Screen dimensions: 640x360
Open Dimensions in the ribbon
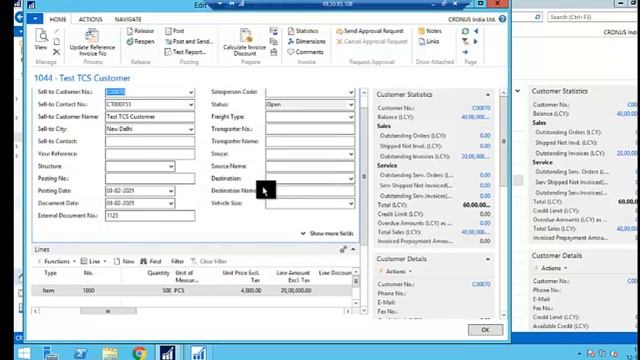(307, 42)
